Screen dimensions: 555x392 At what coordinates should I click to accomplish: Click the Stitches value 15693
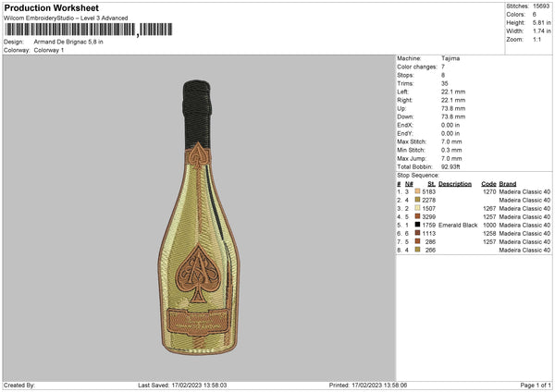[x=541, y=6]
